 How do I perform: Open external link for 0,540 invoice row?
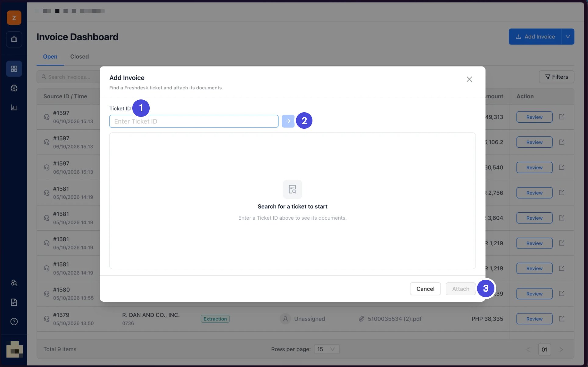(x=561, y=167)
